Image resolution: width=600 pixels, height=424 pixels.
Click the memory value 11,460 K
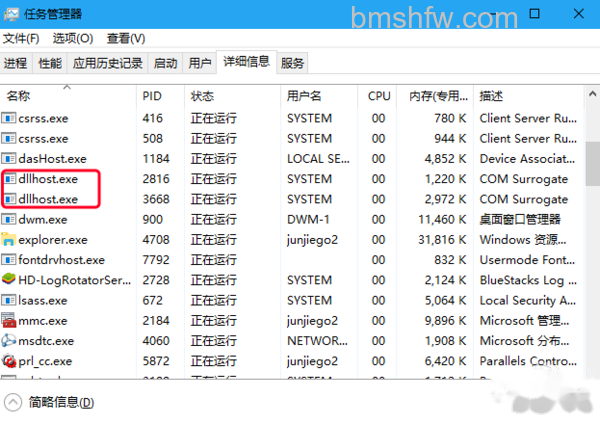(442, 219)
